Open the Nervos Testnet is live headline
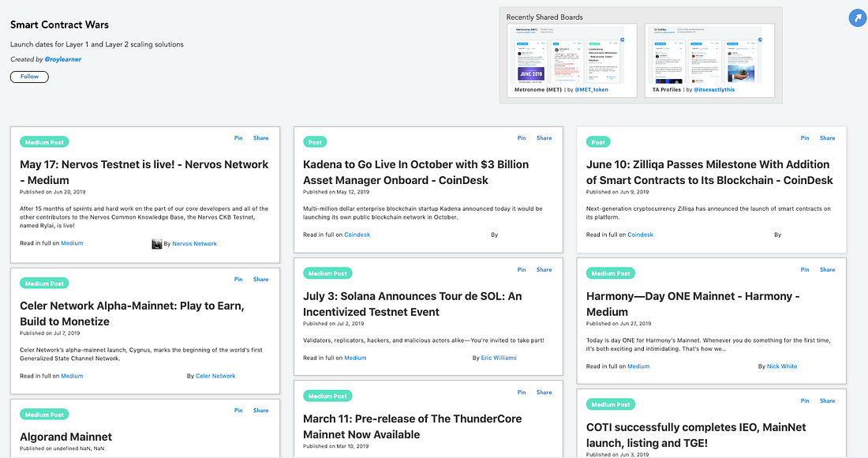Image resolution: width=868 pixels, height=458 pixels. tap(144, 172)
